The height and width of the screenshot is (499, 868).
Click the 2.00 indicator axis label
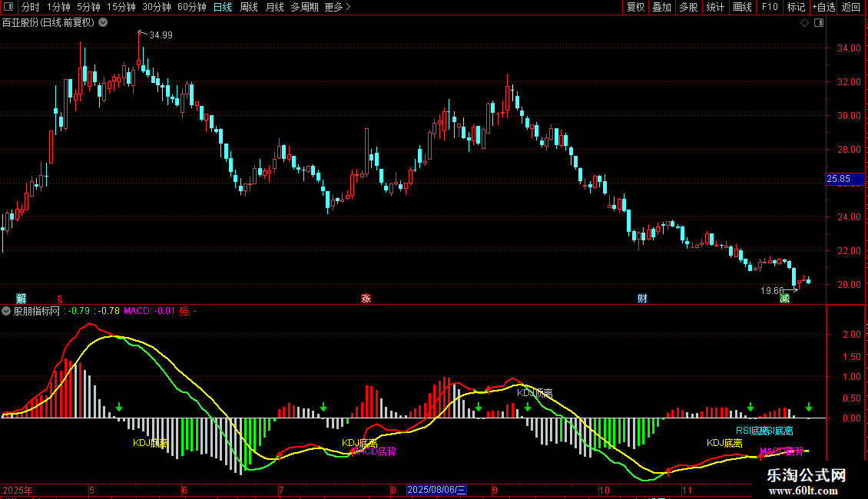[851, 335]
